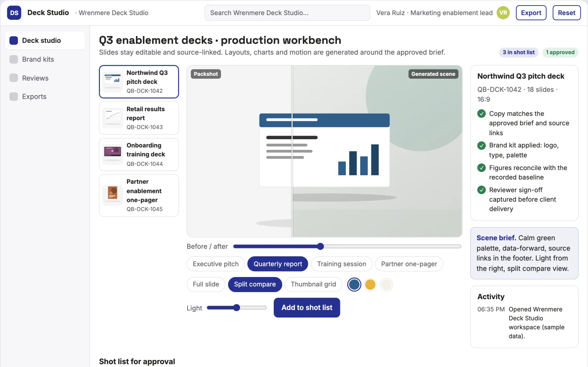This screenshot has height=367, width=588.
Task: Click the '1 approved' badge
Action: 560,53
